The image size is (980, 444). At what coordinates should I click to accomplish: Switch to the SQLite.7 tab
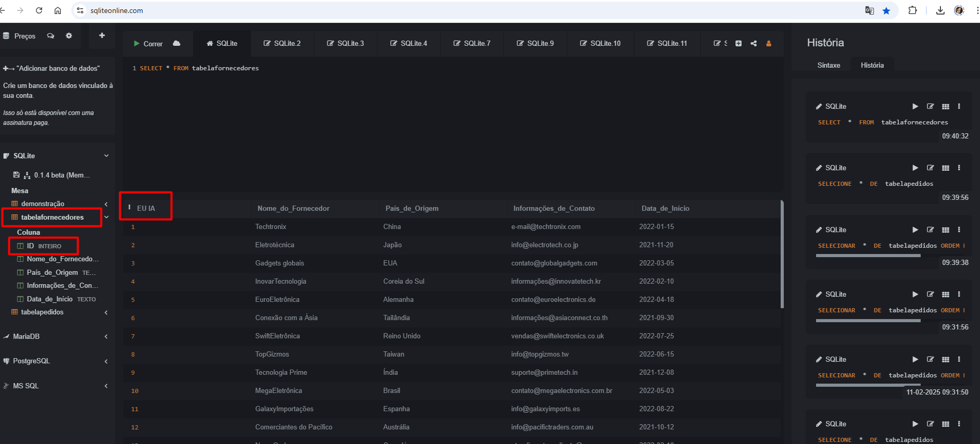pos(472,43)
